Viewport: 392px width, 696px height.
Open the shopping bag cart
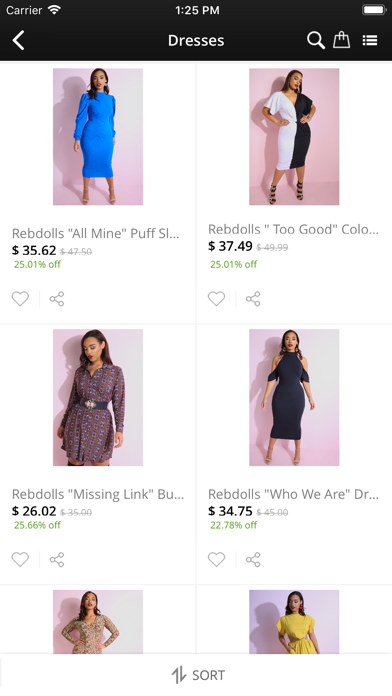[x=341, y=40]
